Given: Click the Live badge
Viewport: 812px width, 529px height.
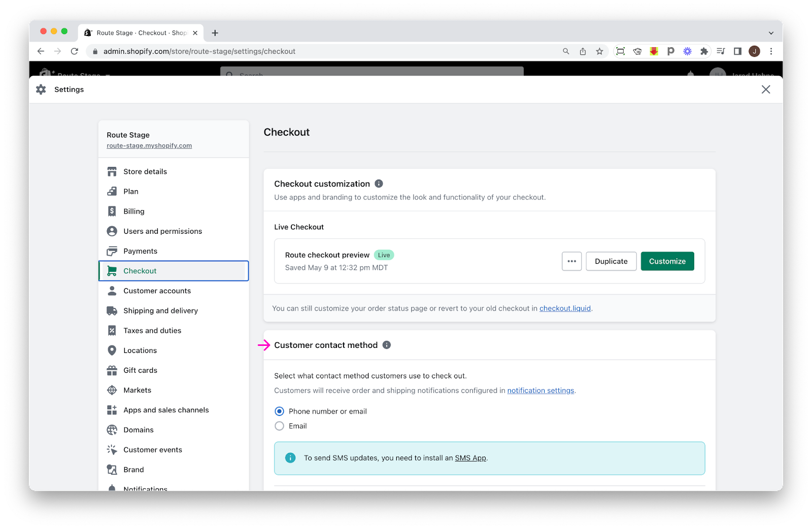Looking at the screenshot, I should (384, 255).
